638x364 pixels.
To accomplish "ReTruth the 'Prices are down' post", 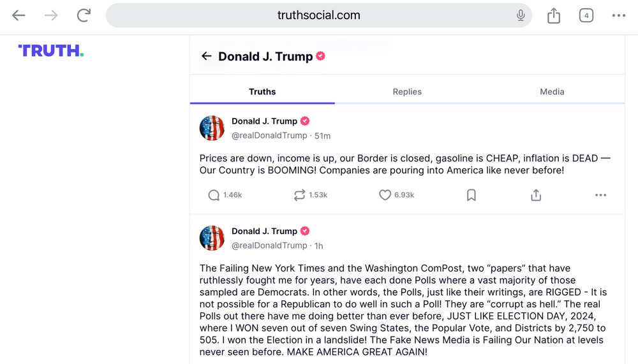I will [299, 195].
